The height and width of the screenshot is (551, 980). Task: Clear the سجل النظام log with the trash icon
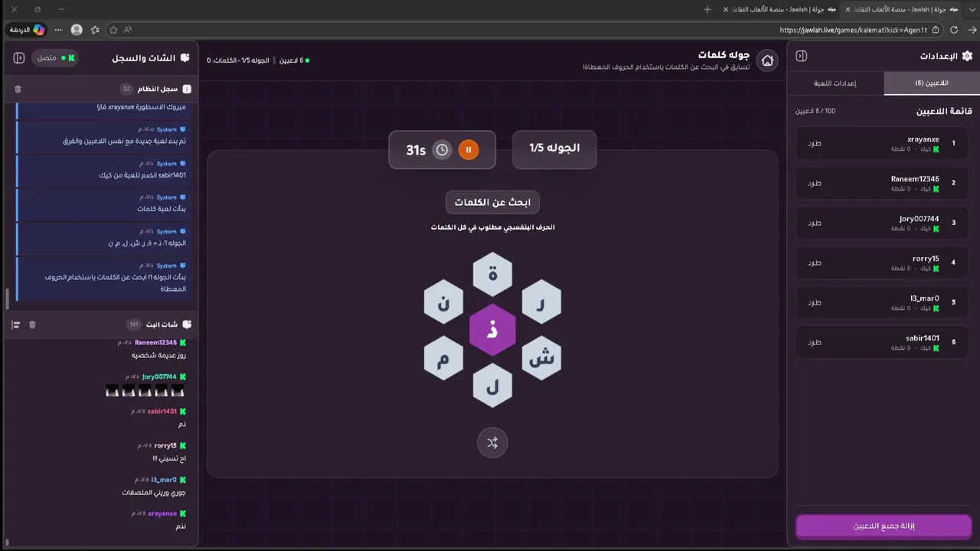point(18,89)
